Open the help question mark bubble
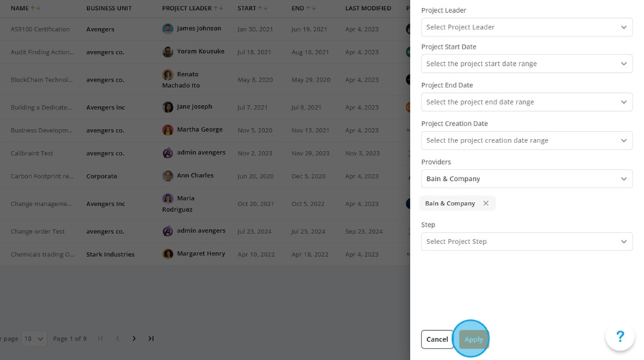 620,336
